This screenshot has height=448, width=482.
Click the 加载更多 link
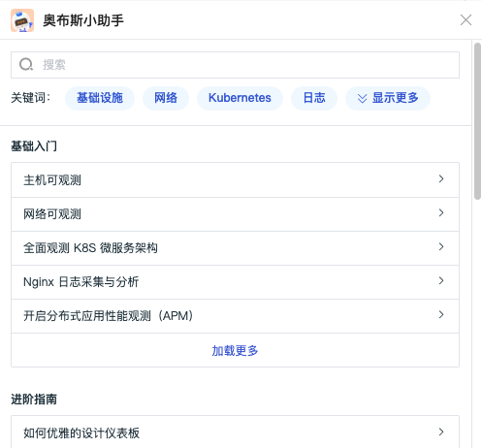point(235,351)
